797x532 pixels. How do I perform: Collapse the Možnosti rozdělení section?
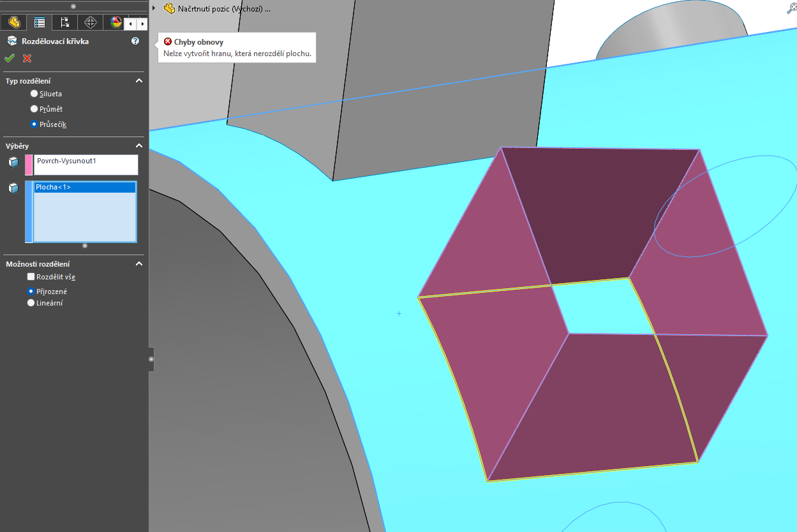pyautogui.click(x=138, y=264)
